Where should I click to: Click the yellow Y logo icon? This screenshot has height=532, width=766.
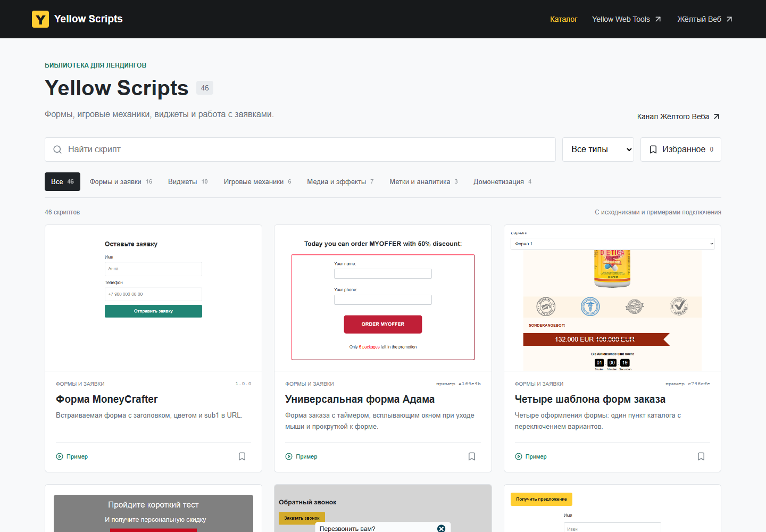(40, 19)
